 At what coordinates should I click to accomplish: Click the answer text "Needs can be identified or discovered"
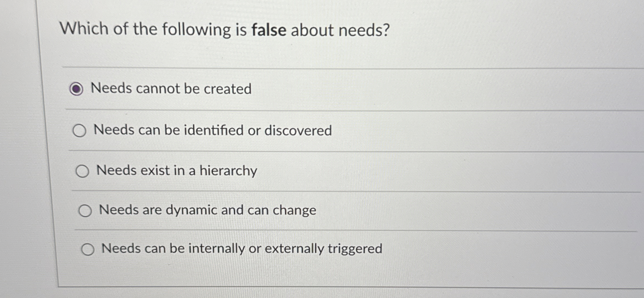[x=213, y=130]
